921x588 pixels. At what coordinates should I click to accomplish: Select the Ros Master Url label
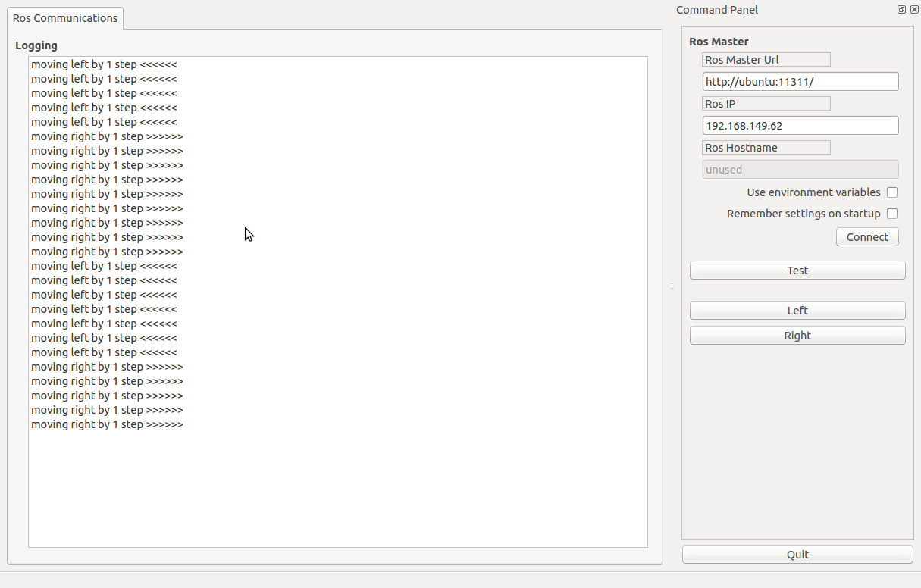[766, 60]
